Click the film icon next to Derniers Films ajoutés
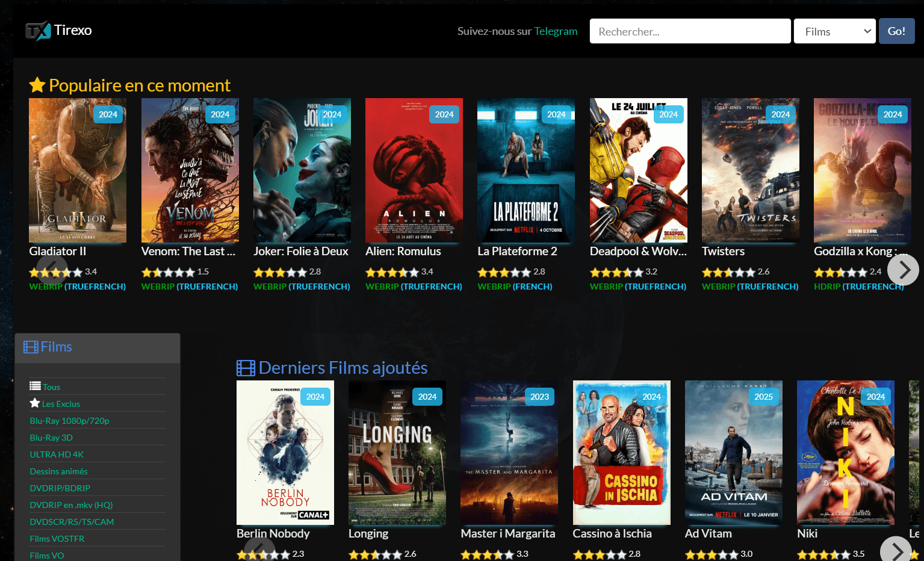Screen dimensions: 924x561 point(246,368)
